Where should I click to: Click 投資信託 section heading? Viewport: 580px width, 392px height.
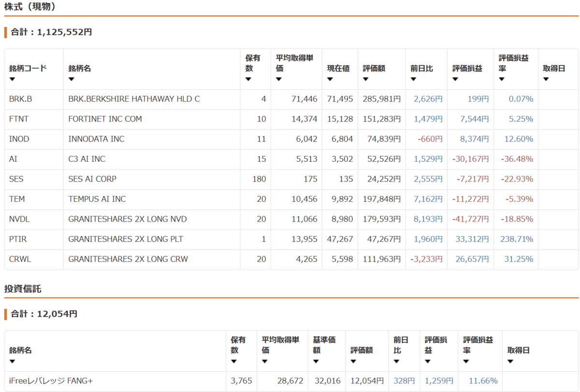pos(23,289)
